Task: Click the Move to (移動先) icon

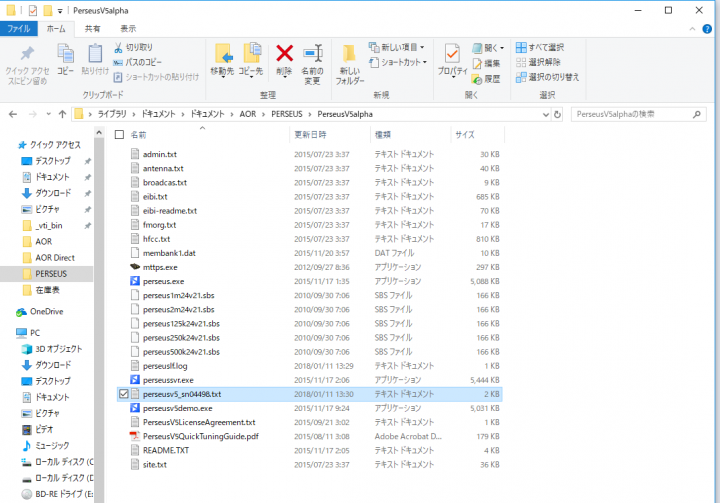Action: pyautogui.click(x=223, y=54)
